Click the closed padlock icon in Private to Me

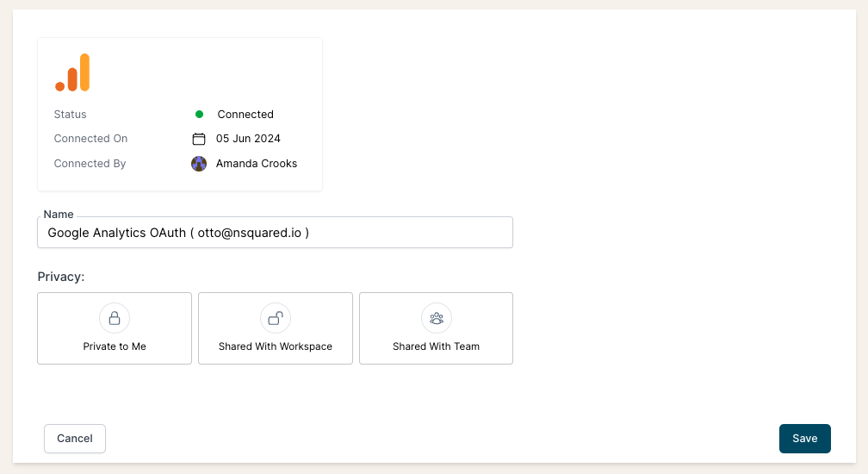[115, 318]
